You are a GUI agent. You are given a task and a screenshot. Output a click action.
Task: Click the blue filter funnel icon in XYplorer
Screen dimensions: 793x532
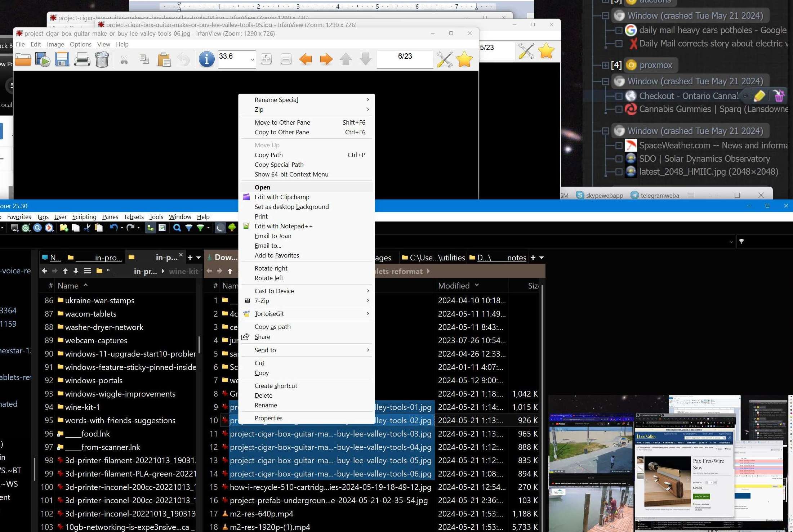(x=188, y=228)
